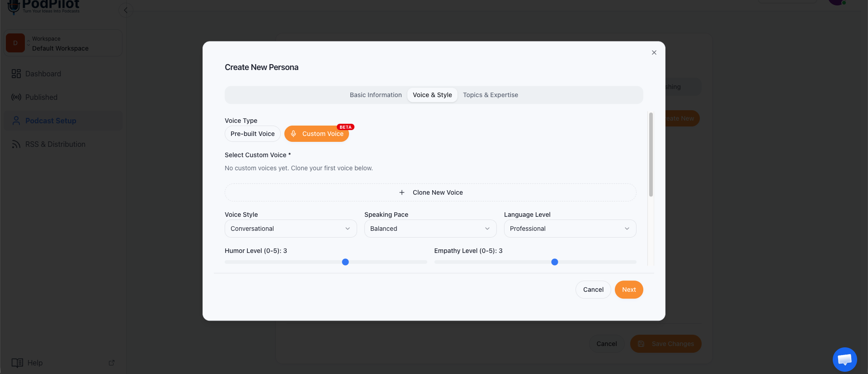Open RSS & Distribution from sidebar
Image resolution: width=868 pixels, height=374 pixels.
[63, 144]
